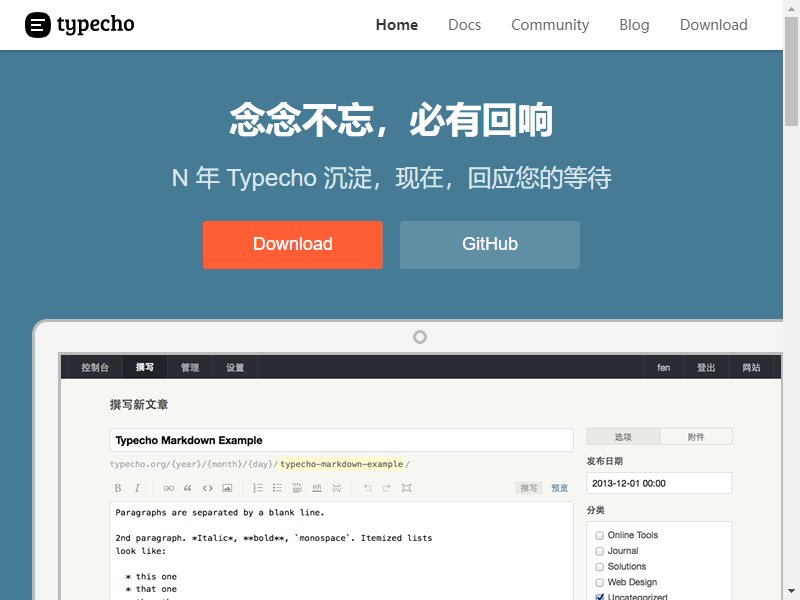Click the 分类 label

point(595,510)
